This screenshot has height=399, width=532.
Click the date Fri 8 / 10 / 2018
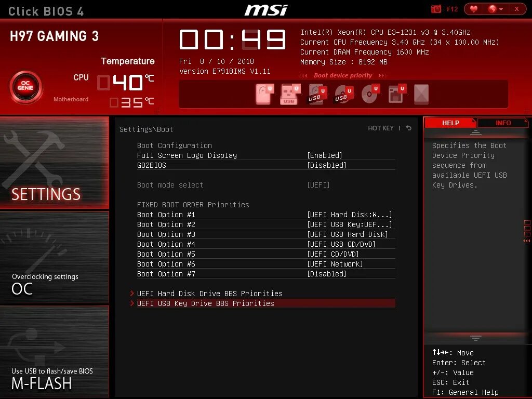217,61
